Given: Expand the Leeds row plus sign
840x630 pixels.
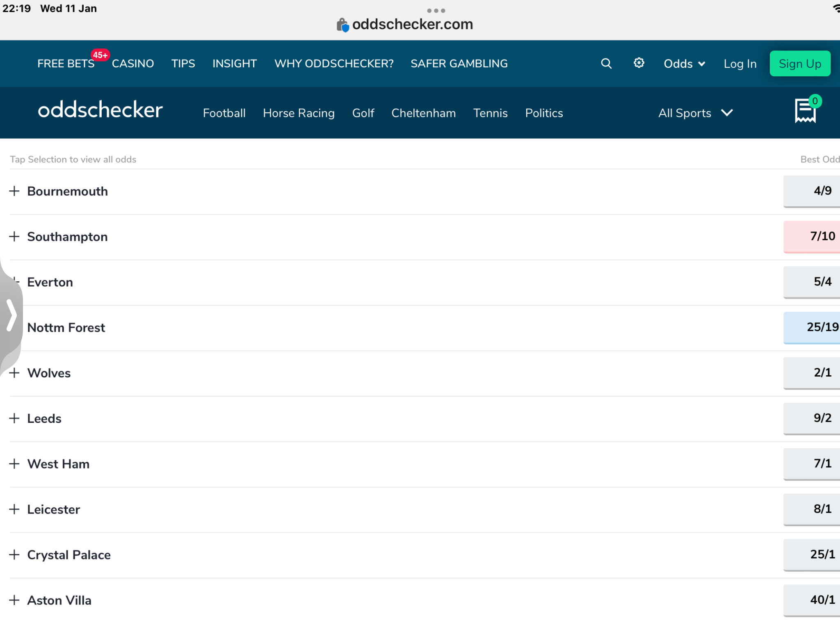Looking at the screenshot, I should (x=14, y=418).
